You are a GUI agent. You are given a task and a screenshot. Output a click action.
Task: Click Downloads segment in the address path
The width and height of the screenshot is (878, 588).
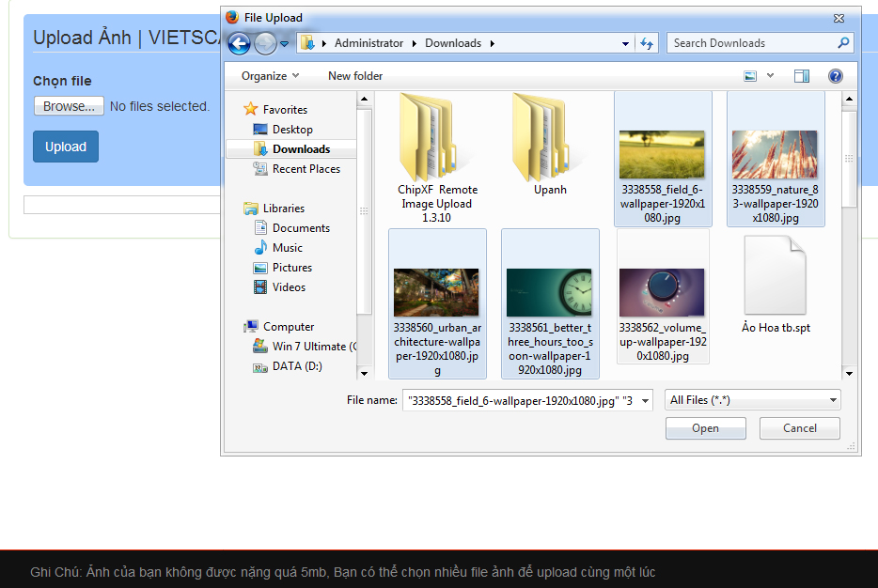tap(453, 43)
